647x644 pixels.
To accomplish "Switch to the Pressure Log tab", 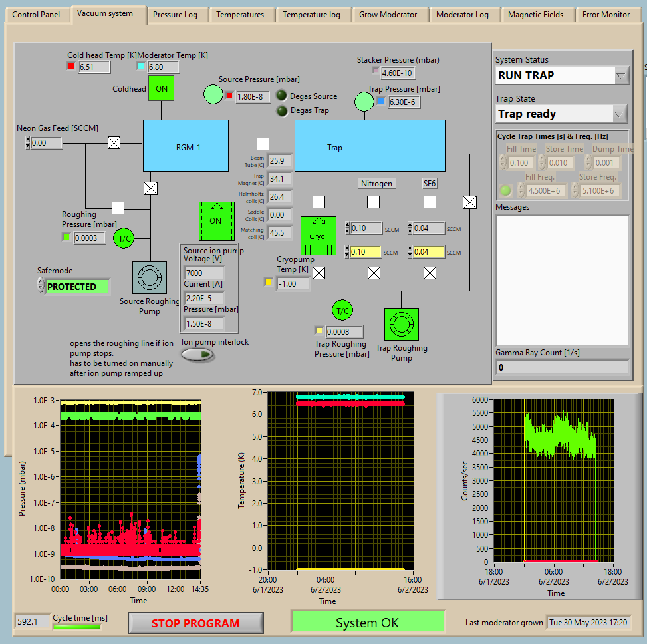I will pyautogui.click(x=175, y=15).
